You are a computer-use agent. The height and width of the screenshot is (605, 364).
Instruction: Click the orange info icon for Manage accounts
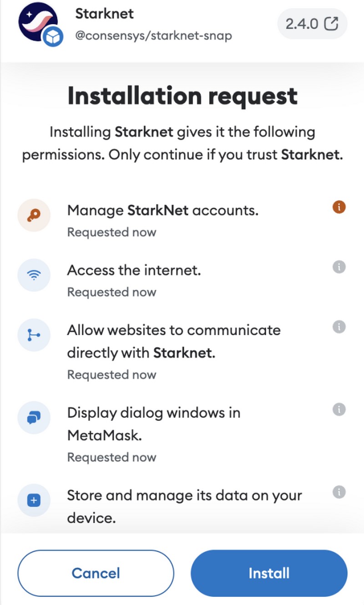(x=339, y=207)
